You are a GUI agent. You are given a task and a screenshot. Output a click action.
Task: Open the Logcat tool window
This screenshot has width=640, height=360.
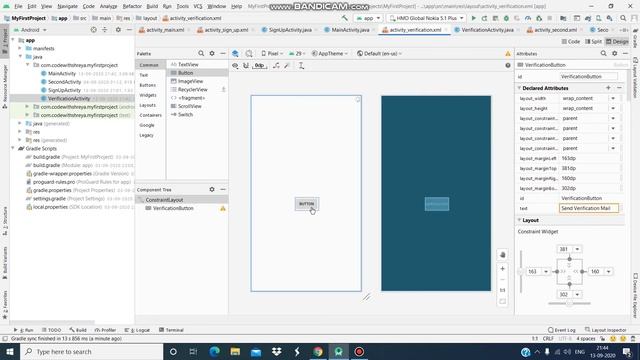(138, 330)
